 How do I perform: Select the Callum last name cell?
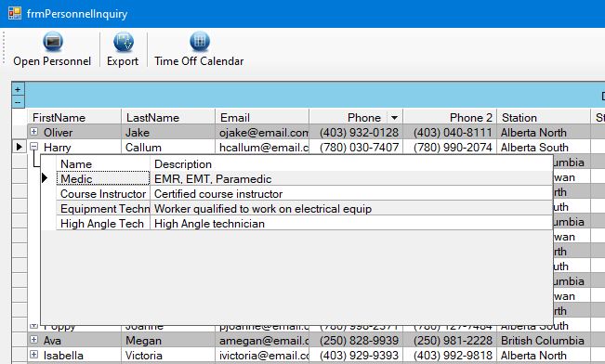[x=168, y=148]
